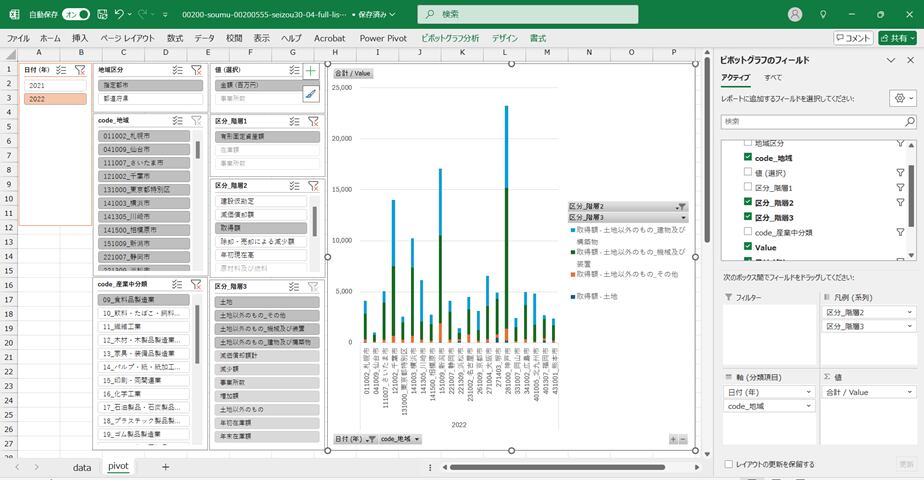The image size is (924, 480).
Task: Click the chart elements plus button
Action: click(311, 71)
